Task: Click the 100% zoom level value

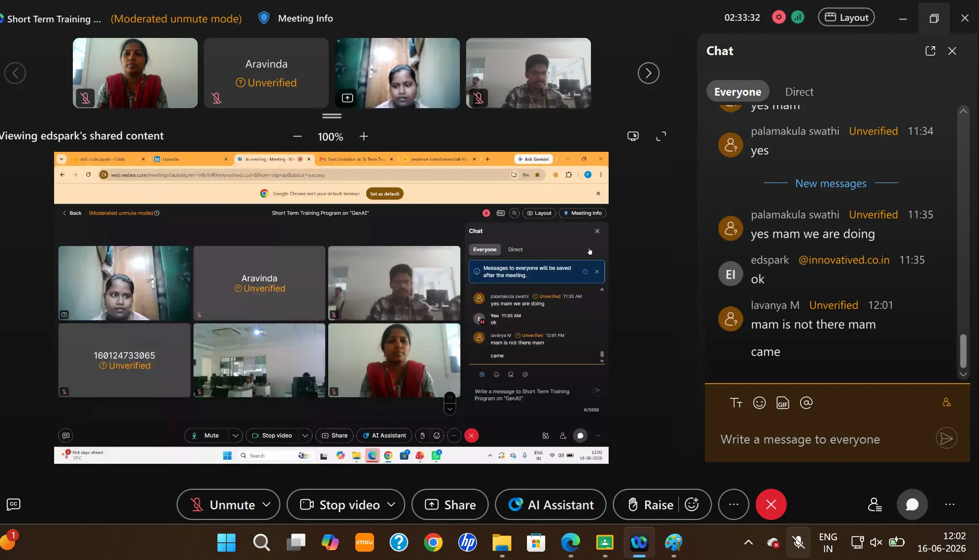Action: tap(330, 137)
